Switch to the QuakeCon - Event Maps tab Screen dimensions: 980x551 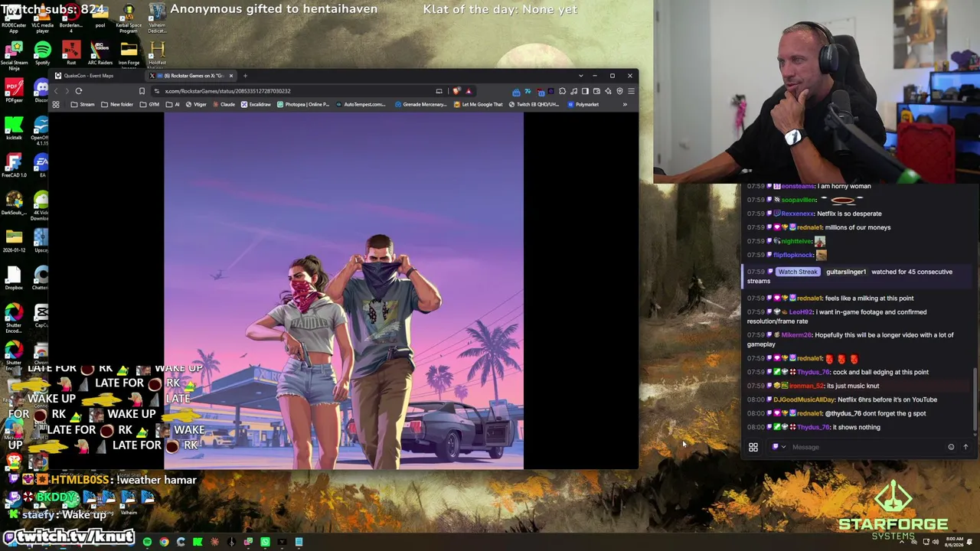[97, 76]
